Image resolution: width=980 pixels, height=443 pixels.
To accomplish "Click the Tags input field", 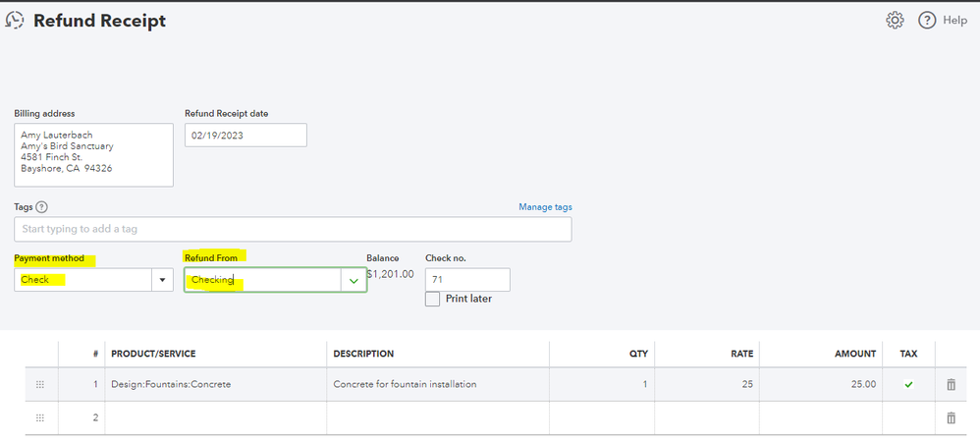I will [x=293, y=229].
